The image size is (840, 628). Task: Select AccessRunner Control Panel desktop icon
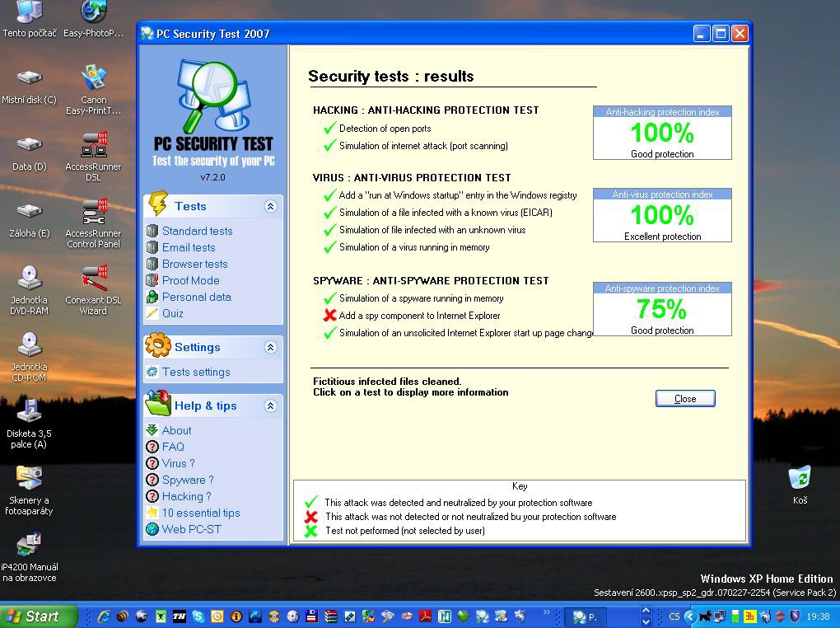point(93,223)
